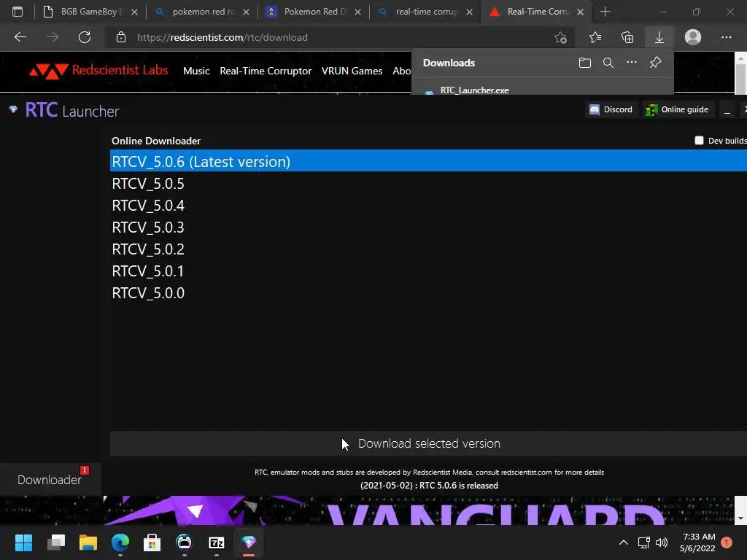The image size is (747, 560).
Task: Click the Windows Start button
Action: click(x=23, y=542)
